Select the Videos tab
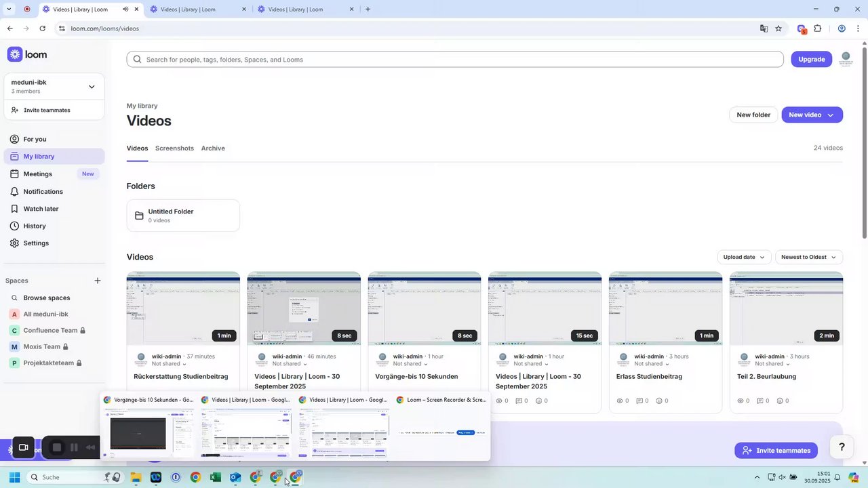 (x=137, y=148)
